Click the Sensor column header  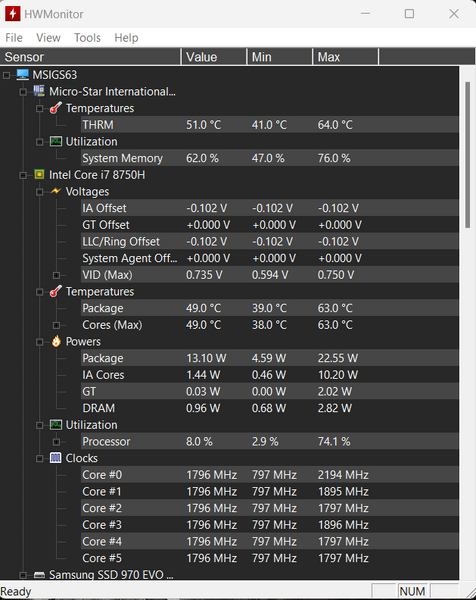pos(90,57)
